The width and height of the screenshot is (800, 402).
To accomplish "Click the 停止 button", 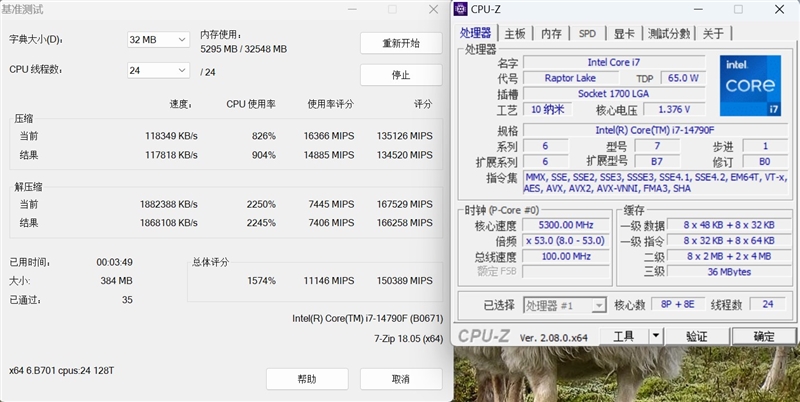I will pyautogui.click(x=401, y=75).
